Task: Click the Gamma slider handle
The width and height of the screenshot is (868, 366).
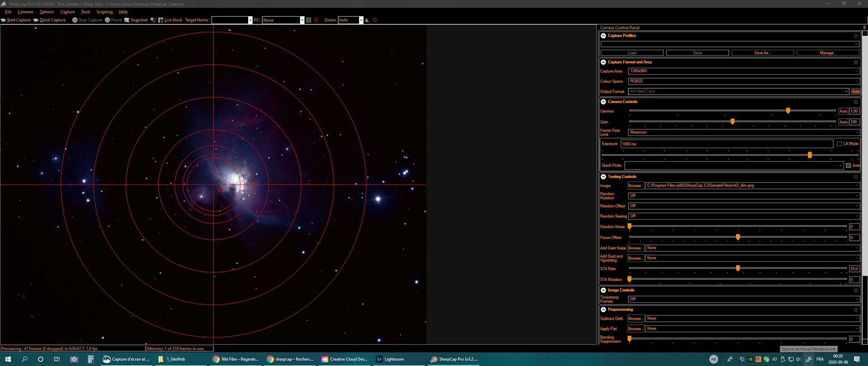Action: (x=788, y=111)
